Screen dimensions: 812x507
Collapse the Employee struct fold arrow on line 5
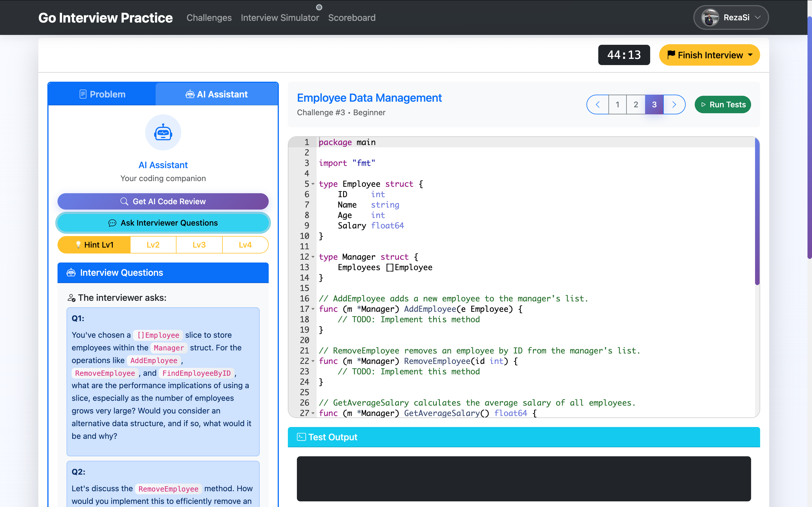click(313, 184)
